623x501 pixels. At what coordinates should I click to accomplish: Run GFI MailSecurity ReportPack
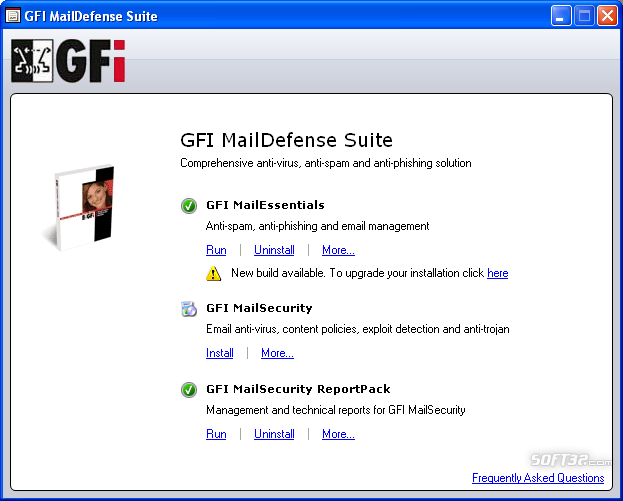coord(216,434)
